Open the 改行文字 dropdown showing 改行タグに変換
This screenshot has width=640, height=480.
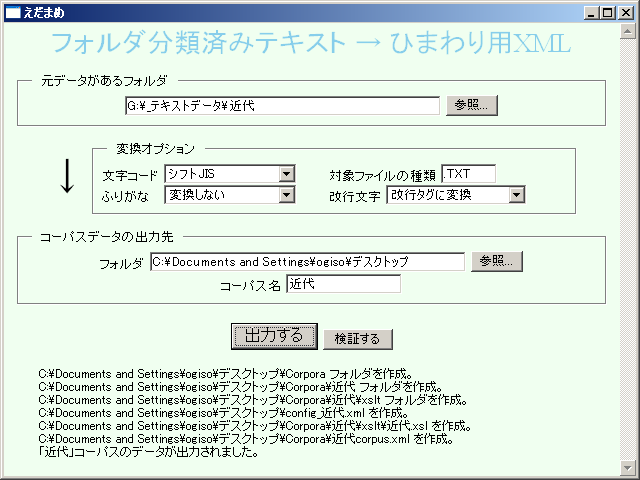[517, 194]
